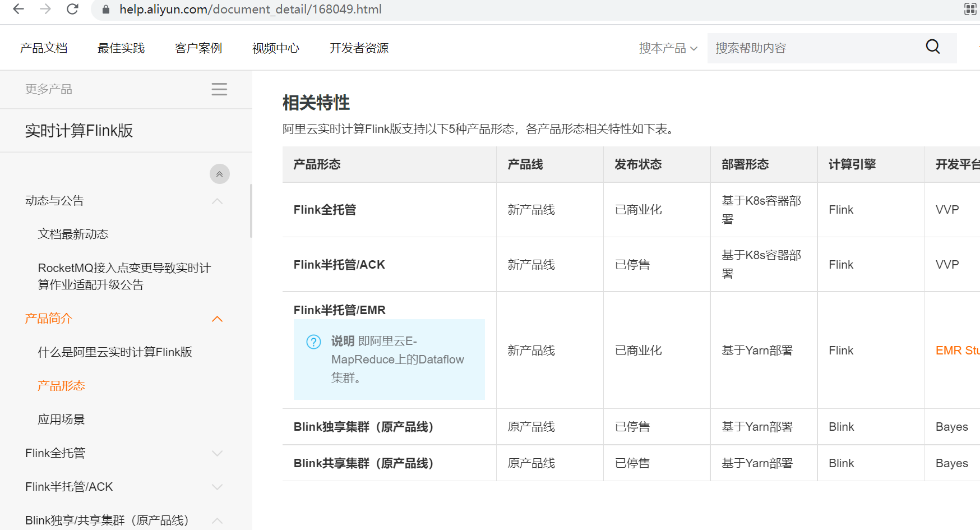Open the sidebar hamburger menu beside 更多产品
The width and height of the screenshot is (980, 530).
click(x=219, y=89)
